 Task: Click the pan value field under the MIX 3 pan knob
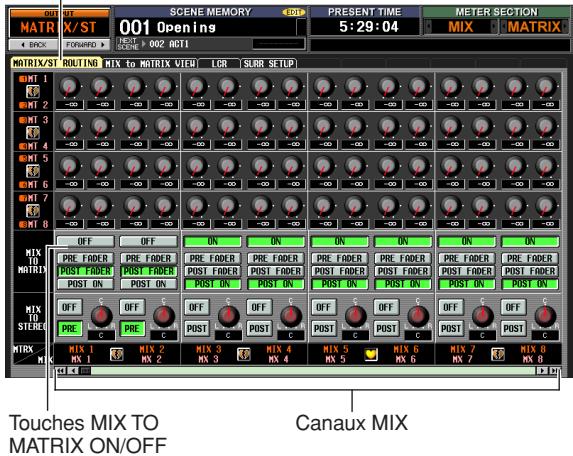point(228,335)
